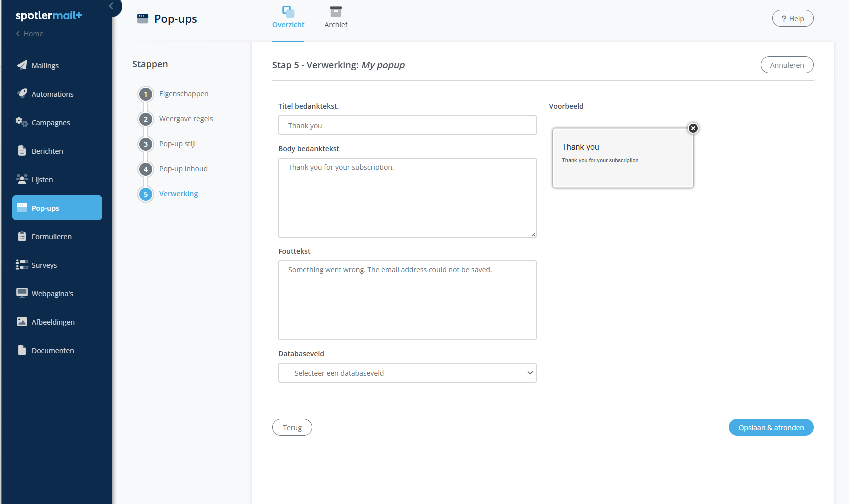Image resolution: width=849 pixels, height=504 pixels.
Task: Jump to step 3 Pop-up stijl
Action: [x=177, y=144]
